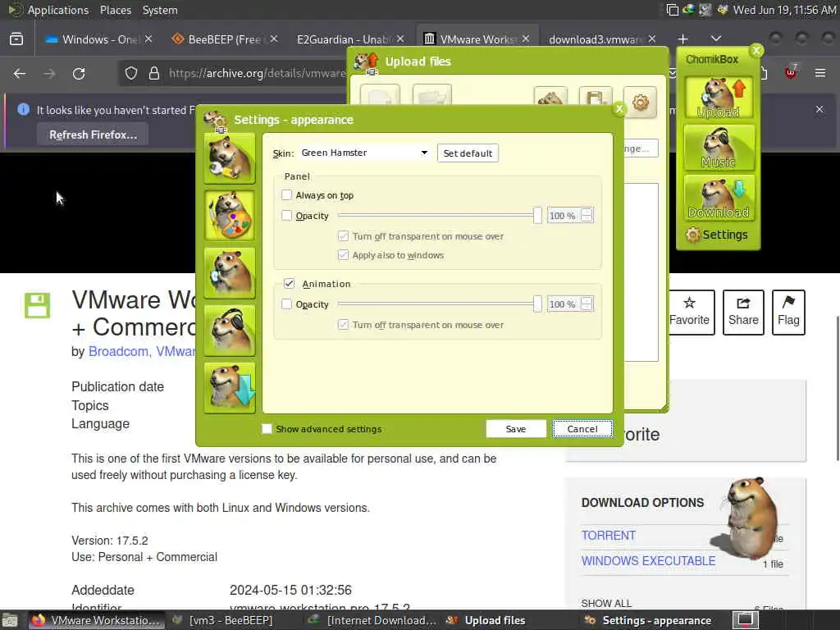Switch to Windows - One tab
This screenshot has width=840, height=630.
99,39
